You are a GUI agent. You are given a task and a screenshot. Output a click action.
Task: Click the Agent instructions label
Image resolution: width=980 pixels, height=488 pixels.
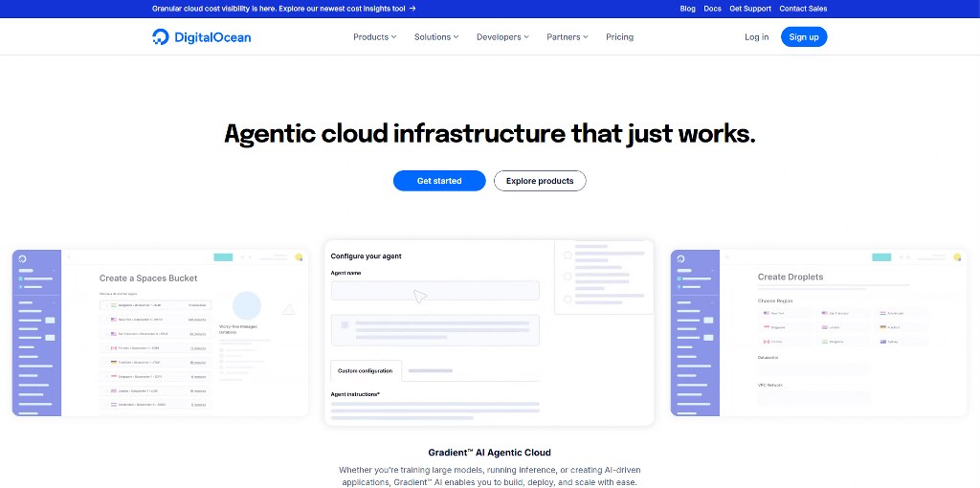pyautogui.click(x=355, y=394)
